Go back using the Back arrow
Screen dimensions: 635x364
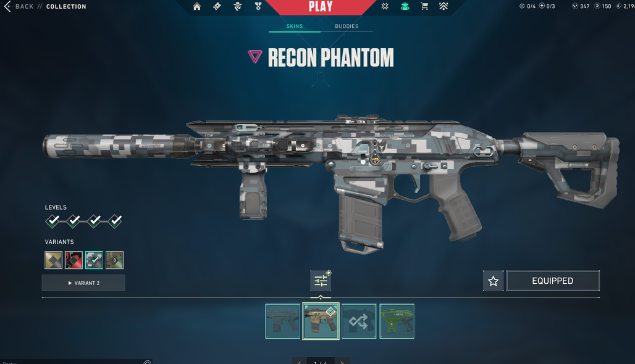(x=7, y=6)
